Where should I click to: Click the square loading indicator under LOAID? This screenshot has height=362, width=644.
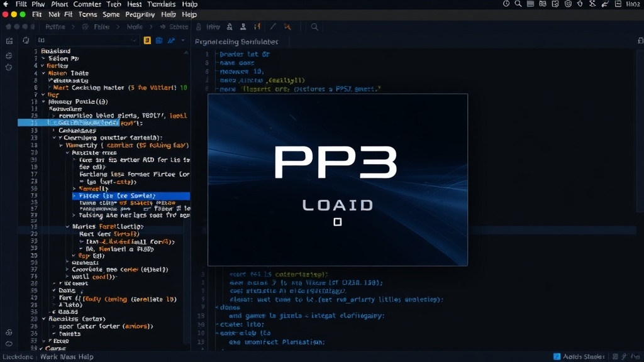pyautogui.click(x=338, y=222)
